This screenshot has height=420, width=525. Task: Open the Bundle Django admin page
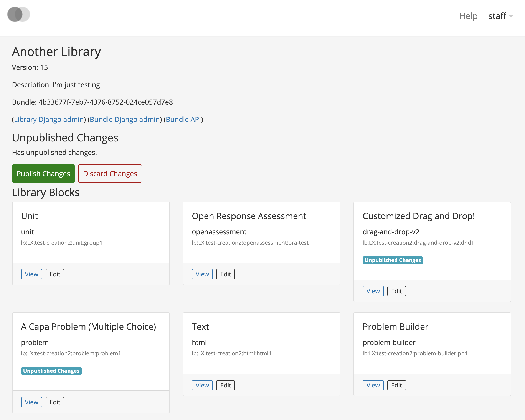click(125, 119)
